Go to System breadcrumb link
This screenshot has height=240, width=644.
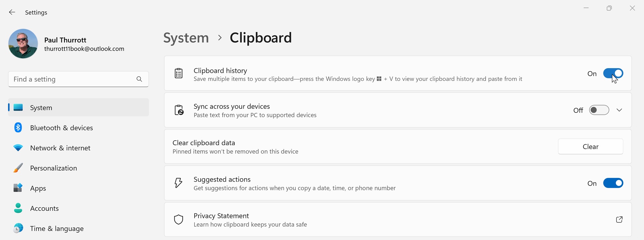[186, 38]
